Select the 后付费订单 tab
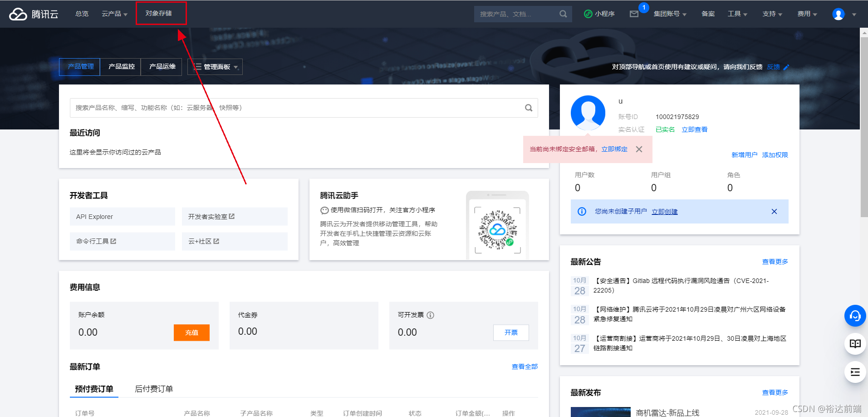868x417 pixels. point(154,389)
